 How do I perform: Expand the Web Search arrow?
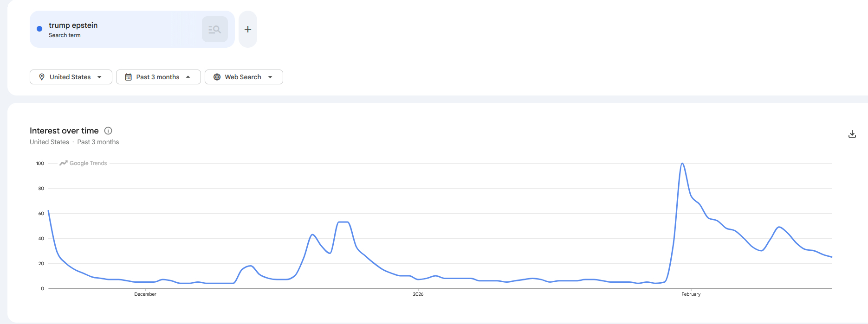[270, 77]
